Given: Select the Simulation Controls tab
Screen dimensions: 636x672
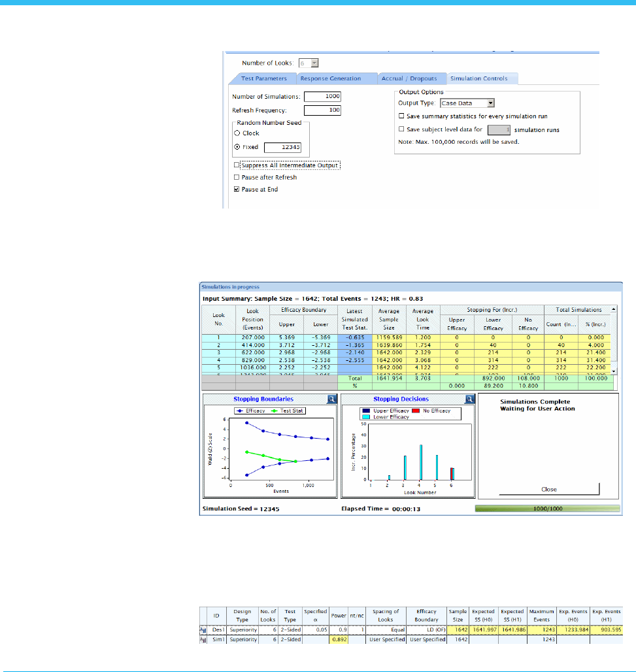Looking at the screenshot, I should pos(478,78).
